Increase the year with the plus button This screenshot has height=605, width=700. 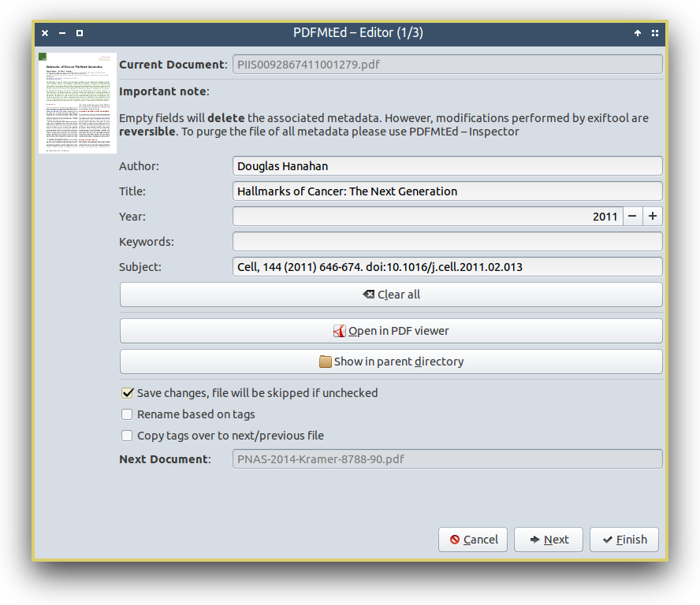653,217
